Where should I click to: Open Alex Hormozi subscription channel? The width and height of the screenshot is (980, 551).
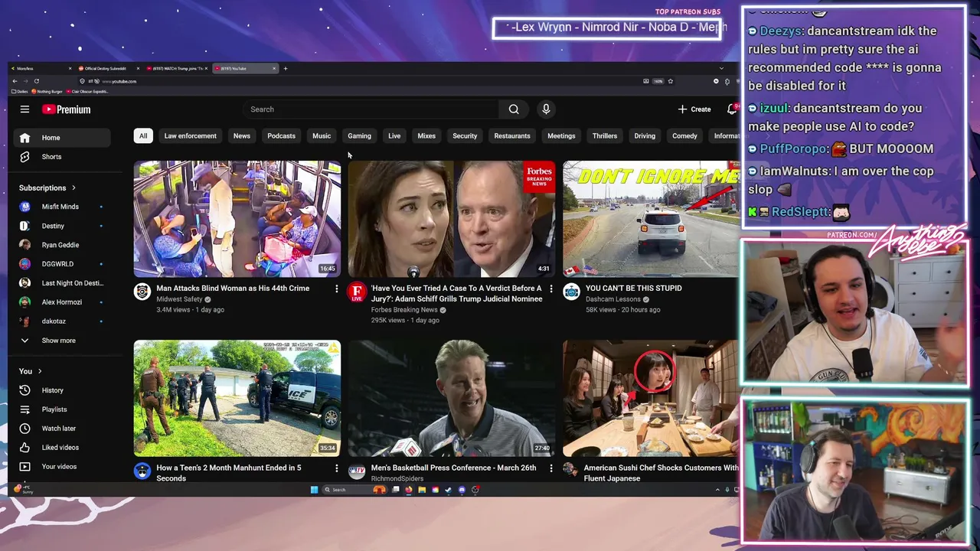pos(61,302)
